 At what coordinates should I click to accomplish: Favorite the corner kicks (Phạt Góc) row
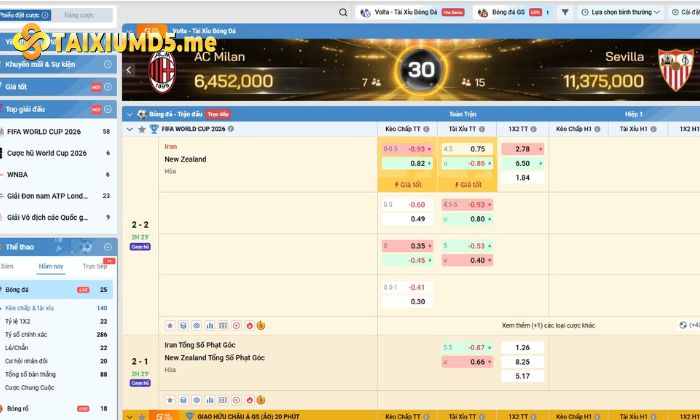[x=170, y=400]
